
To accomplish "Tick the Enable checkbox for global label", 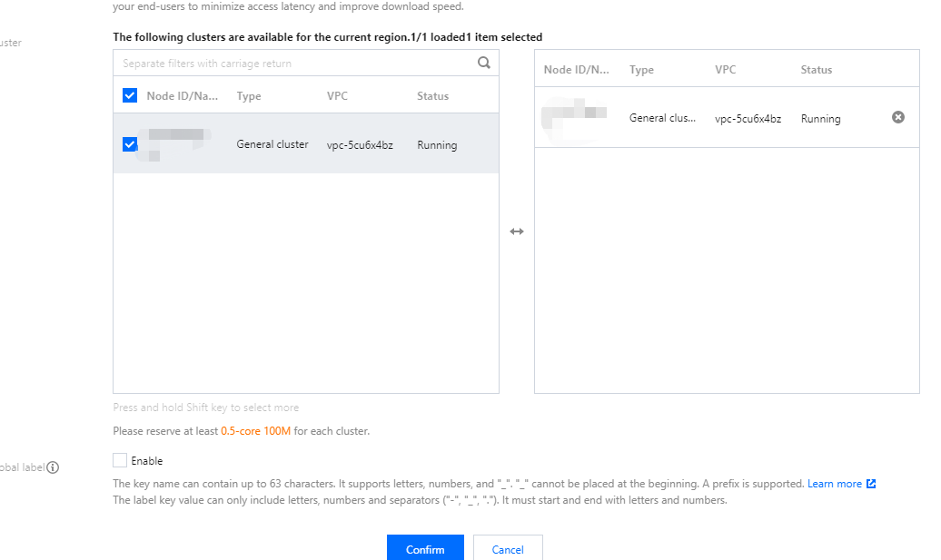I will click(120, 460).
